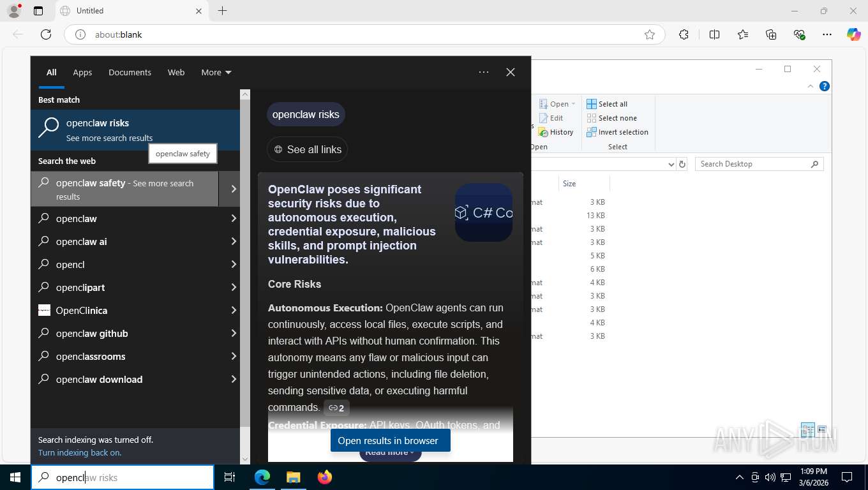
Task: Open the taskbar notification center
Action: (x=847, y=477)
